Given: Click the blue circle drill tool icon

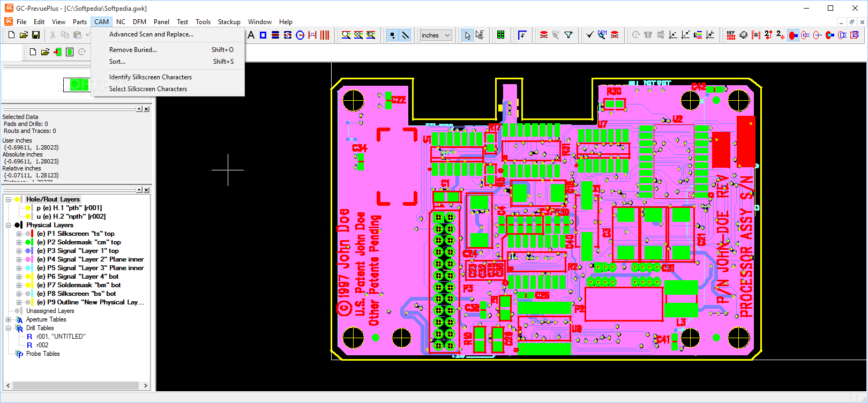Looking at the screenshot, I should 300,35.
